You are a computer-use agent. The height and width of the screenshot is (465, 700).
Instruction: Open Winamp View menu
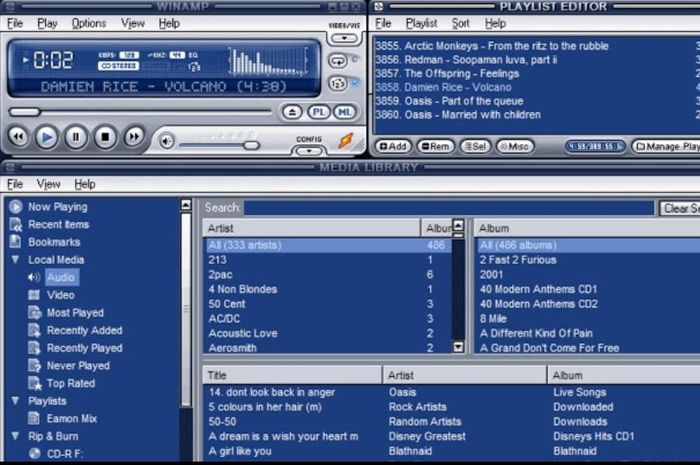pyautogui.click(x=133, y=23)
